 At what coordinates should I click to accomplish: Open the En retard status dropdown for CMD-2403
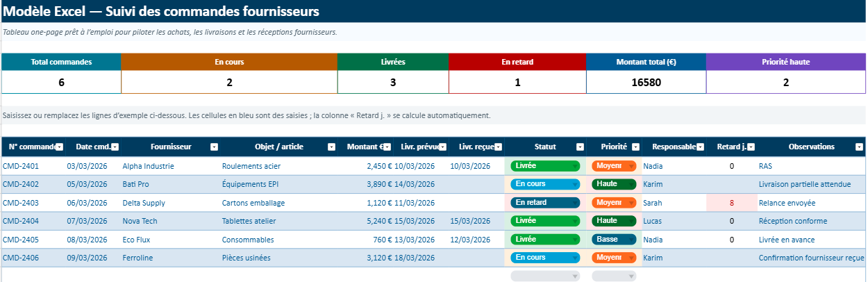tap(573, 203)
